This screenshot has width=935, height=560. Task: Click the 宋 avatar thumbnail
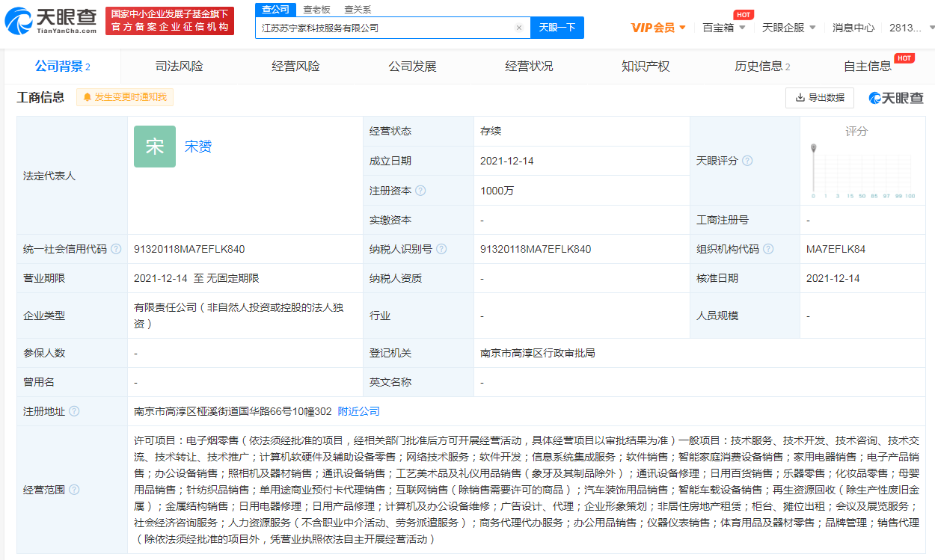pos(155,147)
